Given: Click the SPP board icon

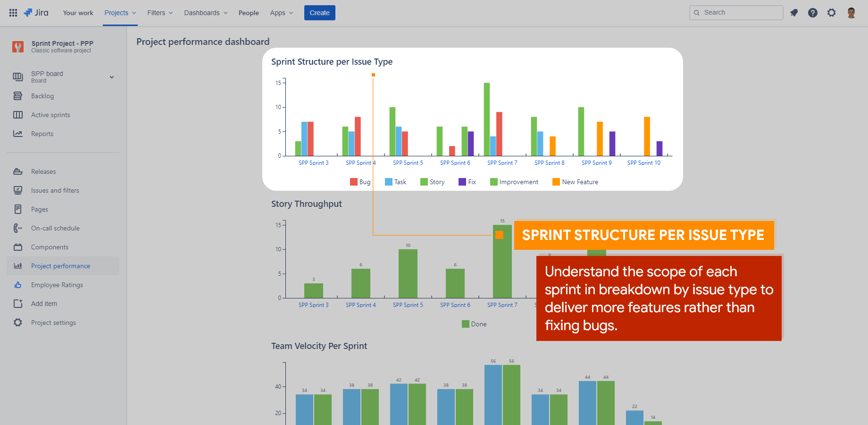Looking at the screenshot, I should click(18, 76).
